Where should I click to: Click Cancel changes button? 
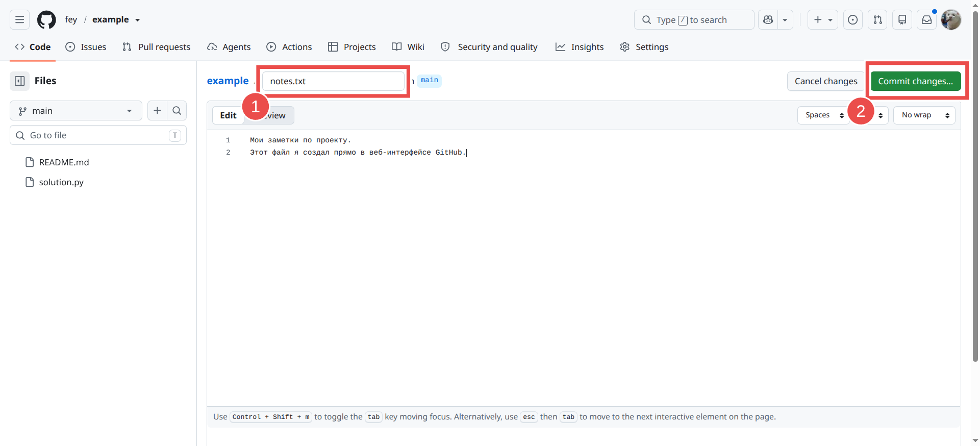pos(826,81)
